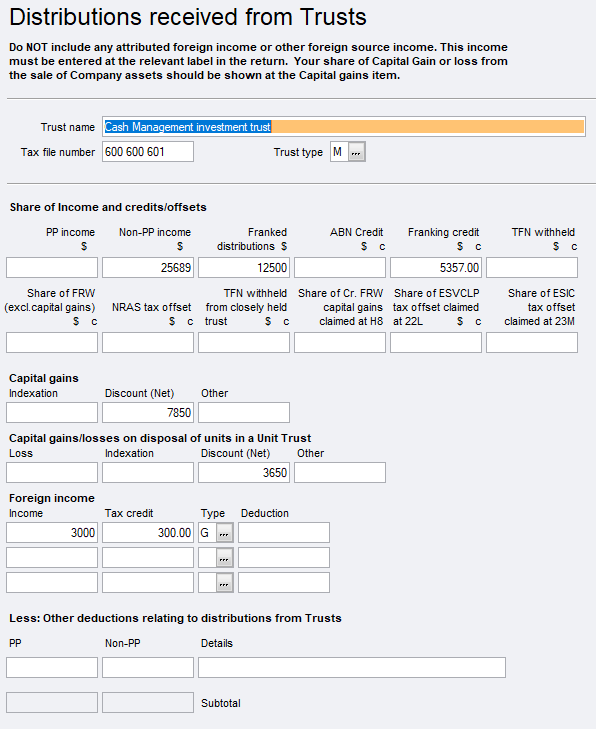
Task: Click the Tax credit field in third foreign income row
Action: (148, 583)
